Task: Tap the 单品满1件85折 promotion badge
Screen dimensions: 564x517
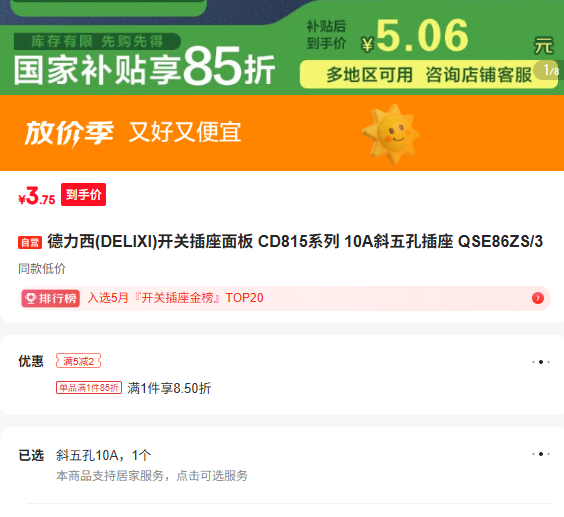Action: 89,387
